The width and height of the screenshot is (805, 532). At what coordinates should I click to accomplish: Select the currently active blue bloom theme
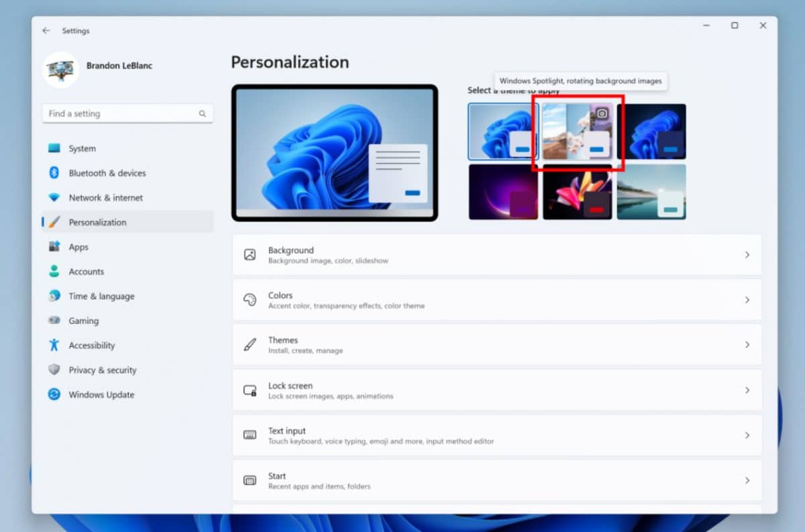pos(503,131)
